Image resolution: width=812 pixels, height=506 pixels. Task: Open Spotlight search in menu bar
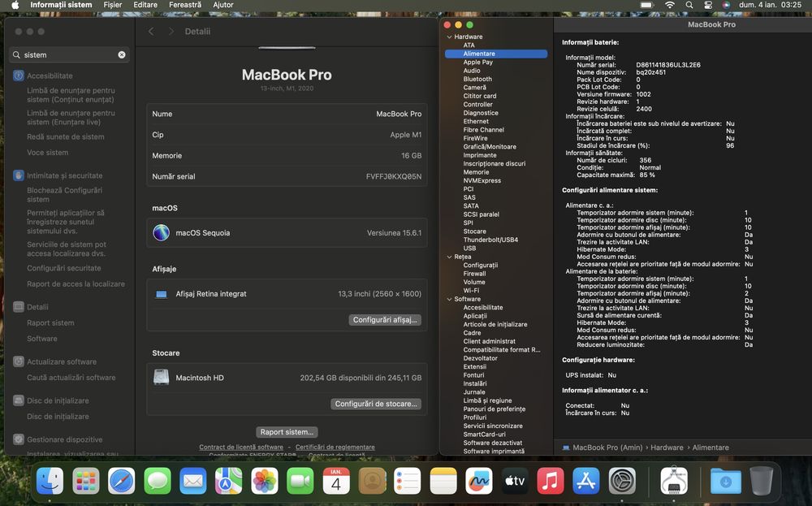[689, 5]
